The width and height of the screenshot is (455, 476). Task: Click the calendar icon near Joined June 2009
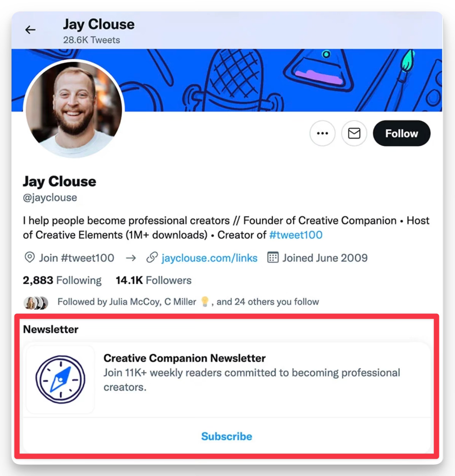click(273, 258)
